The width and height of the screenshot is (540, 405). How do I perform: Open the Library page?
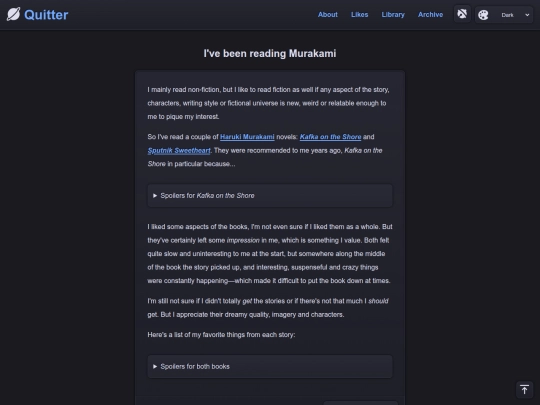(x=393, y=14)
